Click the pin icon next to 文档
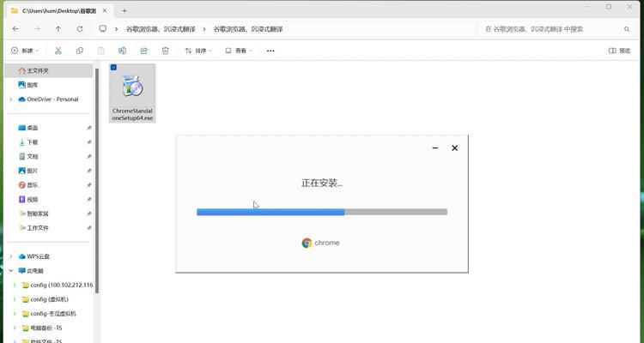The image size is (644, 343). pos(88,156)
